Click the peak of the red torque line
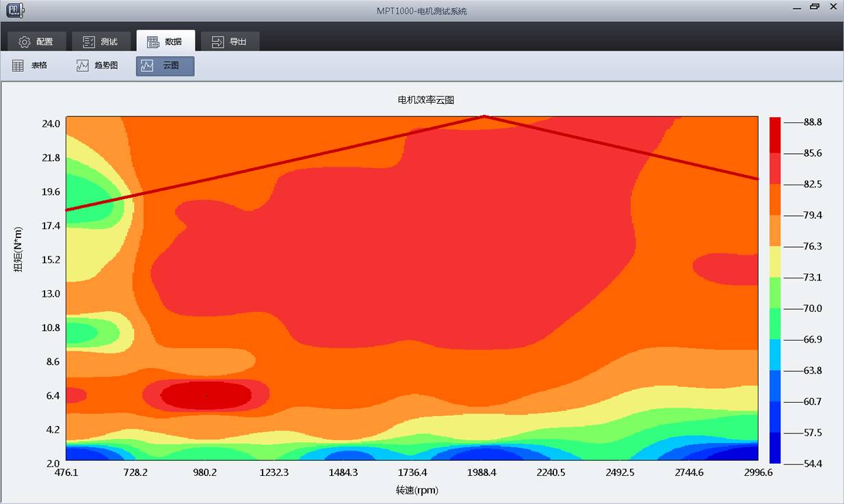This screenshot has height=504, width=844. [484, 117]
